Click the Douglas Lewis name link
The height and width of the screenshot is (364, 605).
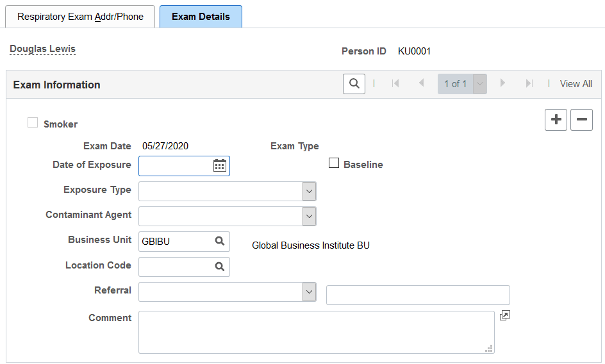point(42,49)
